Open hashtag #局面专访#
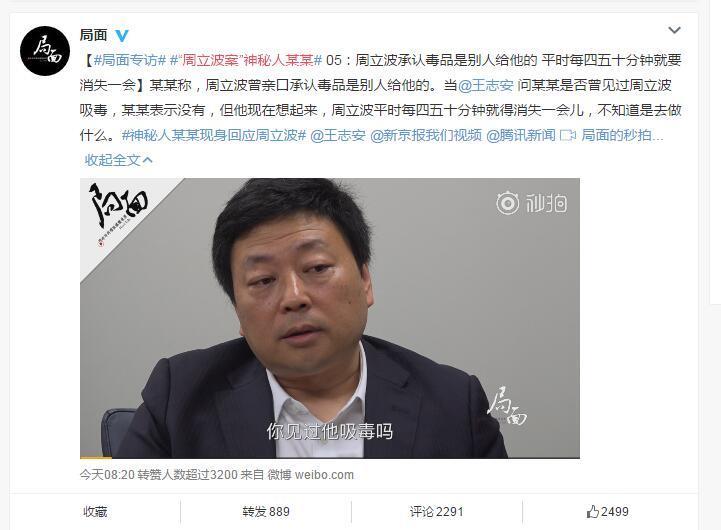 tap(130, 60)
